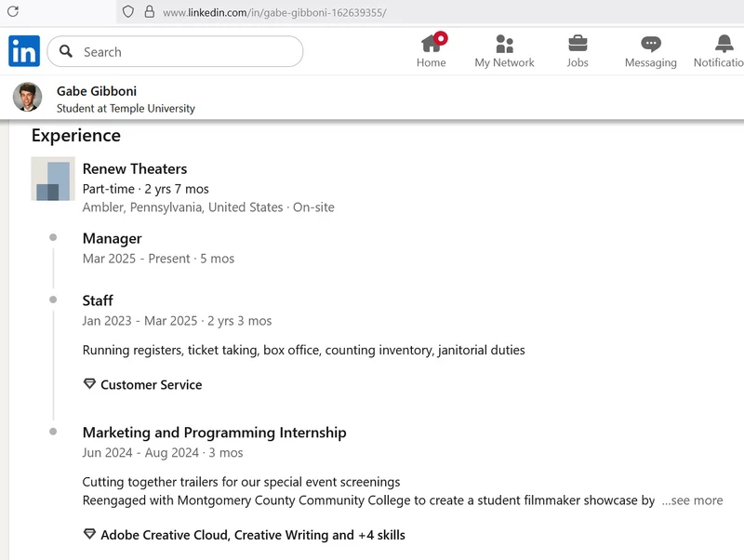Open My Network icon
Screen dimensions: 744x560
tap(504, 43)
